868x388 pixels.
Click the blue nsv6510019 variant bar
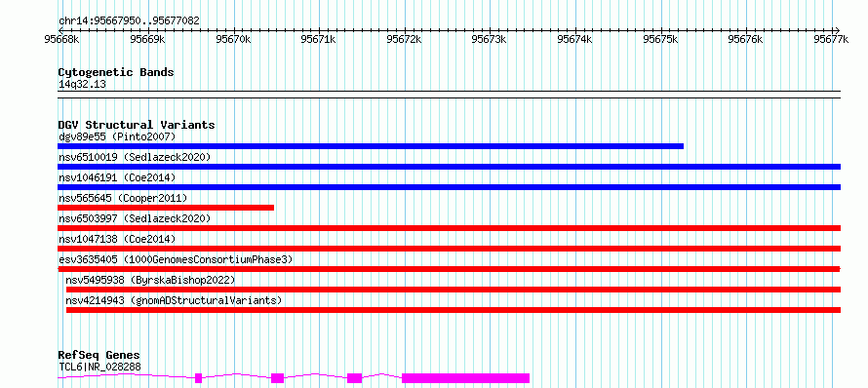point(449,167)
